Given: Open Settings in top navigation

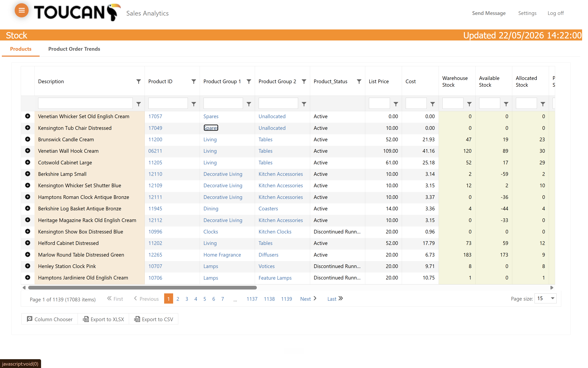Looking at the screenshot, I should pyautogui.click(x=527, y=13).
